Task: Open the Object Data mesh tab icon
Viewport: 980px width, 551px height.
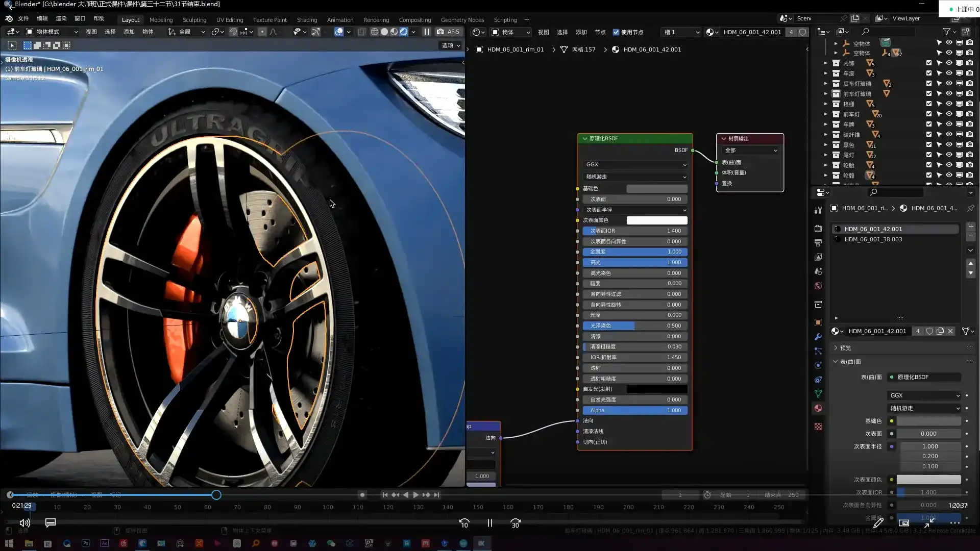Action: coord(818,394)
